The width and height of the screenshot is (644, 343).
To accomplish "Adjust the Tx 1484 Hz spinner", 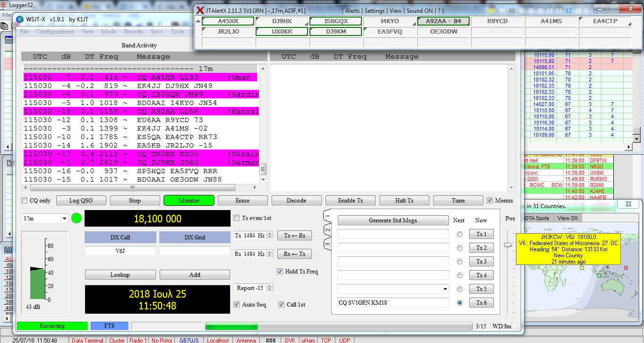I will (270, 235).
